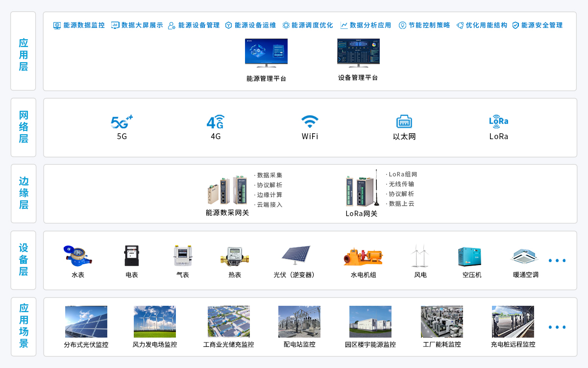Click the LoRa network icon
Image resolution: width=588 pixels, height=368 pixels.
(x=498, y=121)
